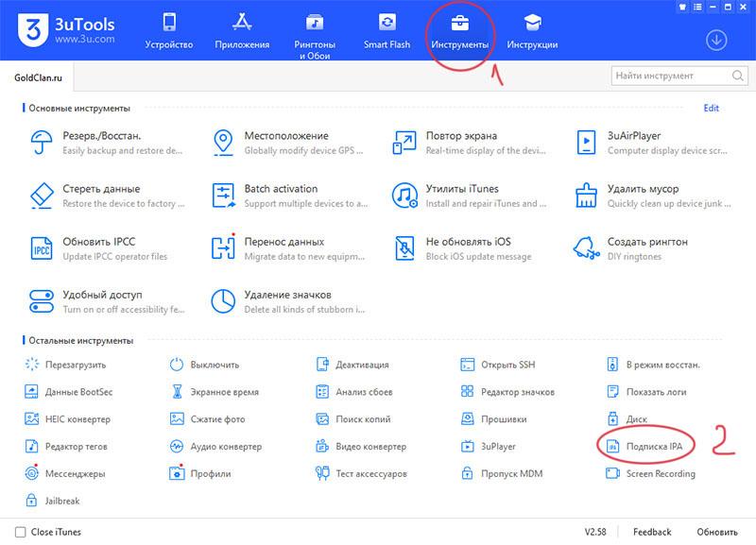The image size is (756, 545).
Task: Open Jailbreak lock icon
Action: (x=32, y=501)
